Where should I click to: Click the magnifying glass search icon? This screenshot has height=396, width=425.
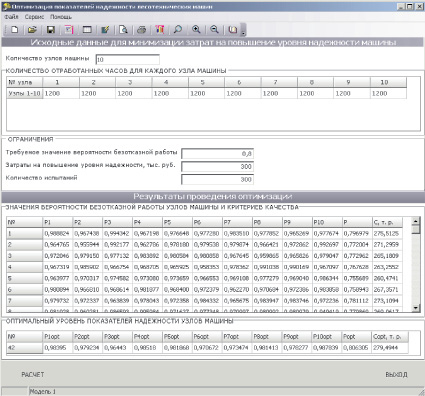tap(178, 30)
